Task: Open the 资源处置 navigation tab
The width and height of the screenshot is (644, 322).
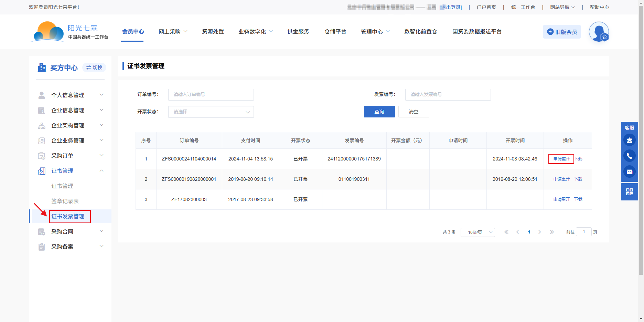Action: (x=213, y=32)
